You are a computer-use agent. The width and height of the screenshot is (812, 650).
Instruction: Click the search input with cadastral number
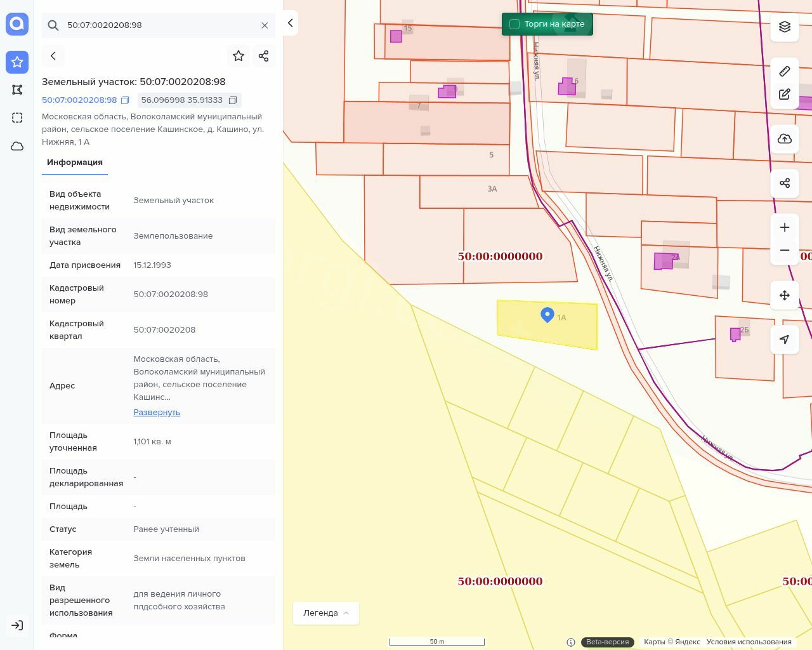(x=159, y=25)
